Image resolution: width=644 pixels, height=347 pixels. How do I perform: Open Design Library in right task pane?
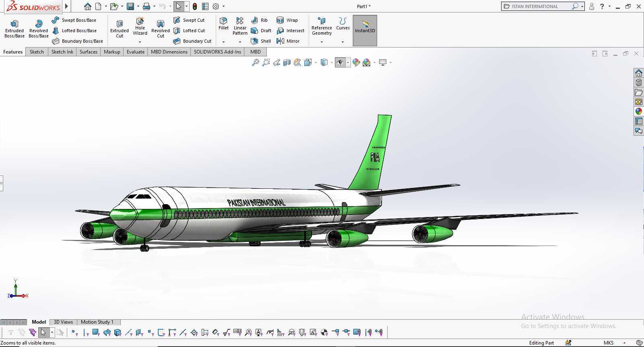tap(638, 83)
